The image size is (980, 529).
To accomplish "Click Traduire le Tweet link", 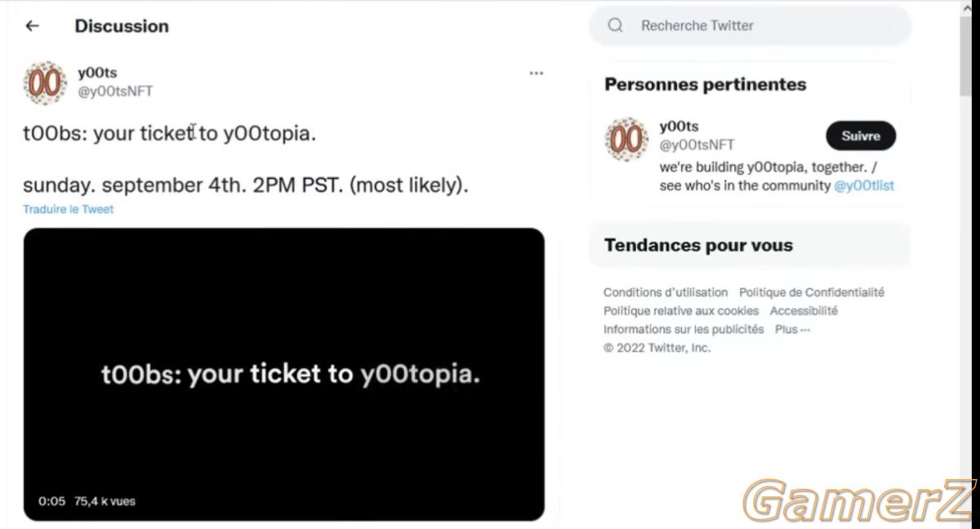I will 69,209.
